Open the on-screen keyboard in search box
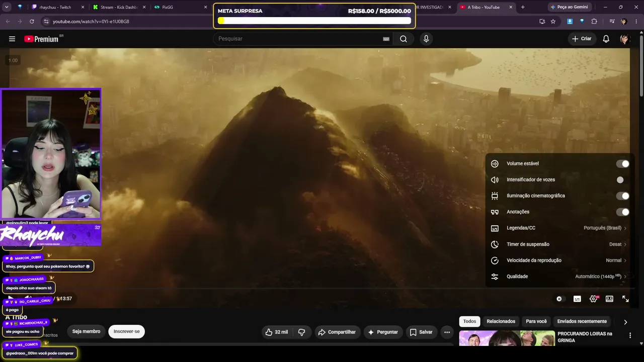This screenshot has width=644, height=362. (x=386, y=39)
